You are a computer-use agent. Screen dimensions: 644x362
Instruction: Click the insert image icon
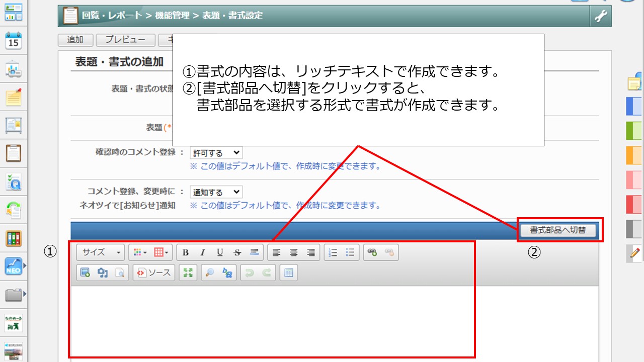[x=85, y=273]
